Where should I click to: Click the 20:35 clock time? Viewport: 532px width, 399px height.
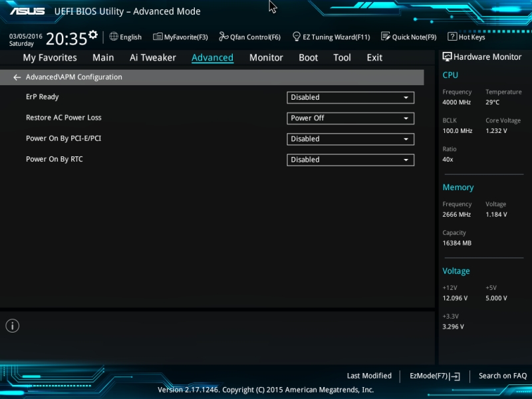point(66,39)
